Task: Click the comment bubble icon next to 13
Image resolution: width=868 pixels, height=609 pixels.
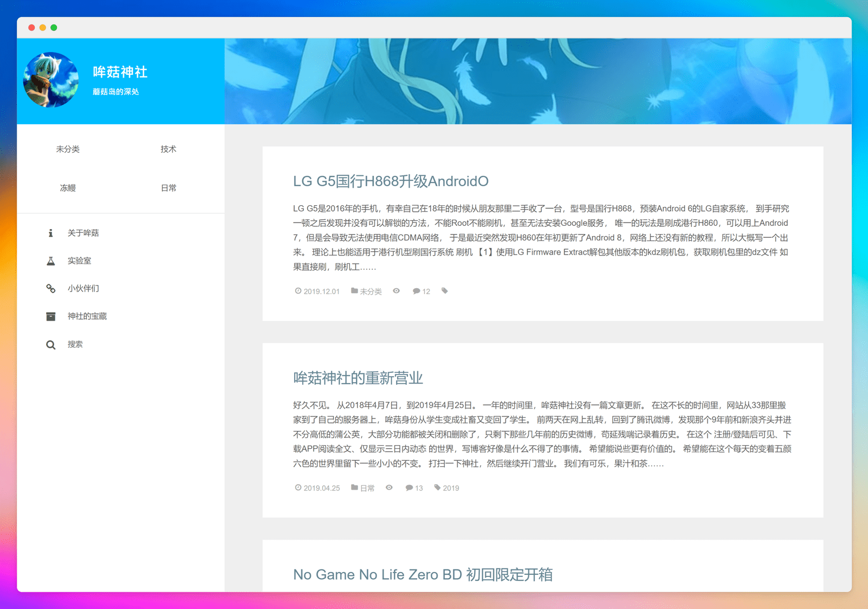Action: [x=409, y=487]
